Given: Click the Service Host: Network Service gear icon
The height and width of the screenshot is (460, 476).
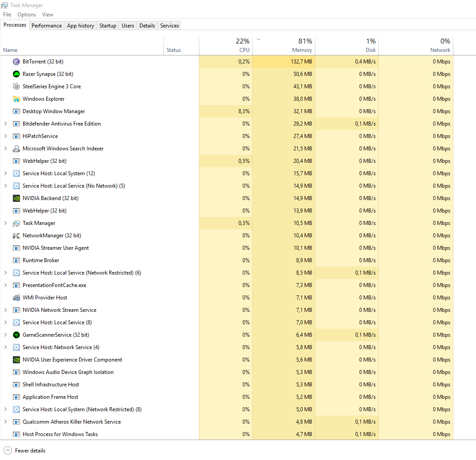Looking at the screenshot, I should pyautogui.click(x=16, y=348).
